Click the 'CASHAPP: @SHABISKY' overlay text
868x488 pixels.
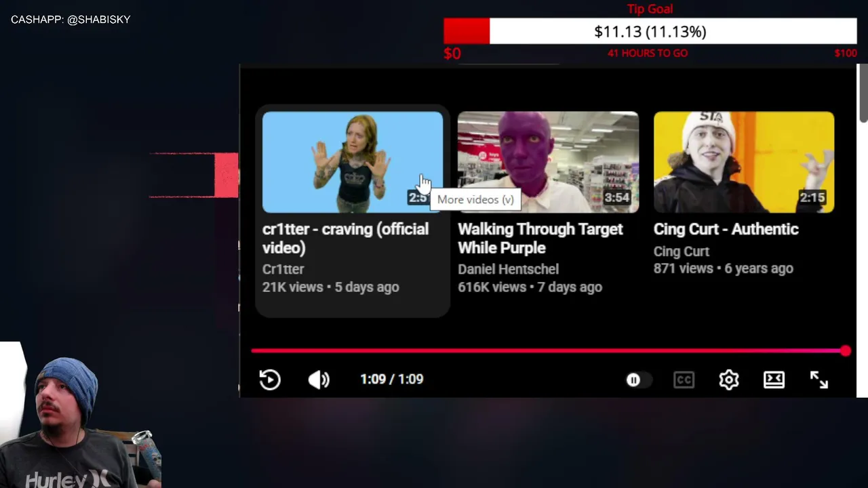click(x=71, y=20)
